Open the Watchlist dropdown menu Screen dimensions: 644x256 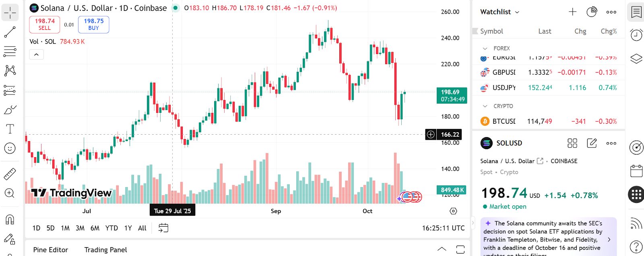(x=500, y=12)
